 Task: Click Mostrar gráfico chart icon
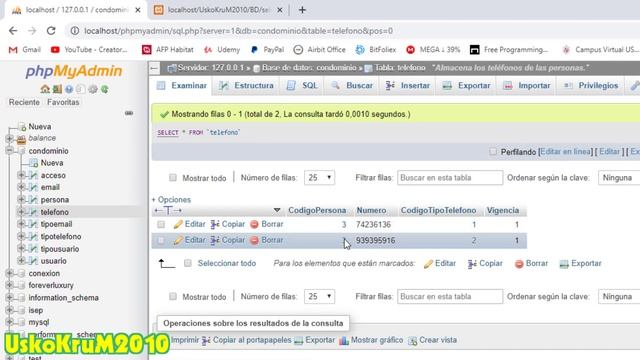coord(344,340)
